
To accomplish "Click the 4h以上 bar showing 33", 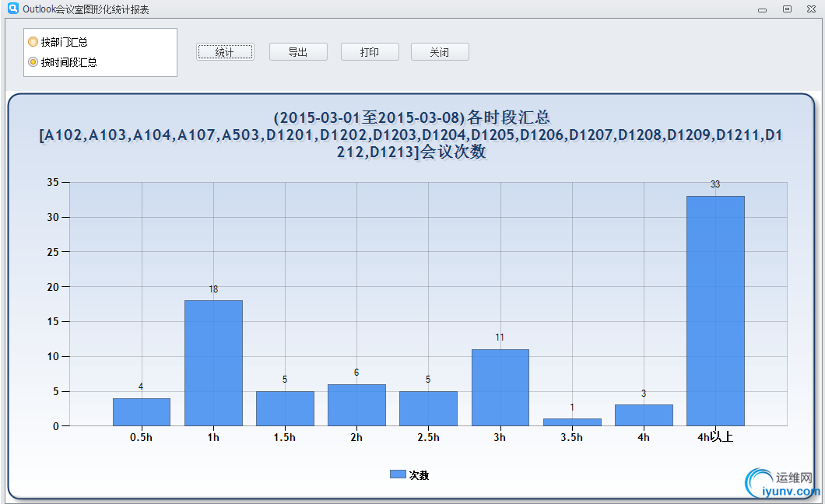I will [x=715, y=311].
